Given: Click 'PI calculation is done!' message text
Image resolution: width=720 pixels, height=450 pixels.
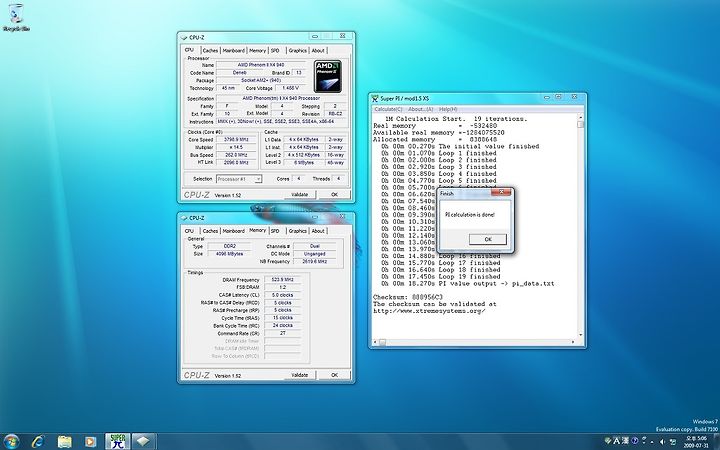Looking at the screenshot, I should click(x=470, y=215).
